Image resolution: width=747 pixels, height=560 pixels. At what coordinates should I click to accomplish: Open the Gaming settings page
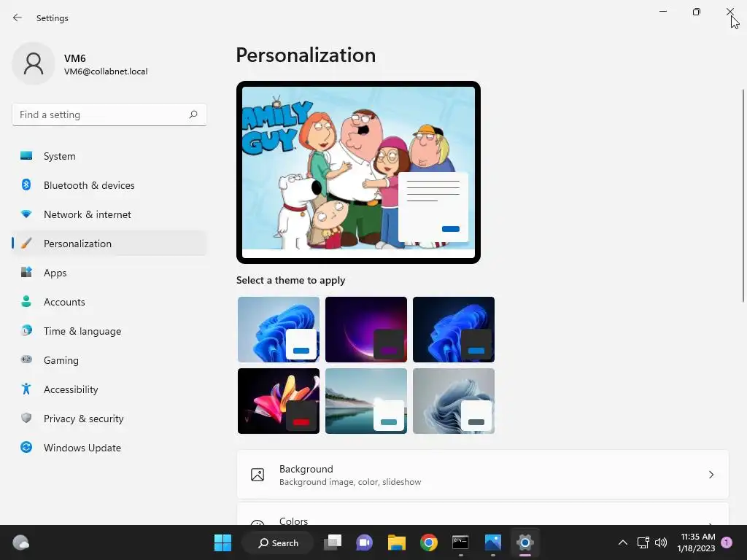pos(109,359)
